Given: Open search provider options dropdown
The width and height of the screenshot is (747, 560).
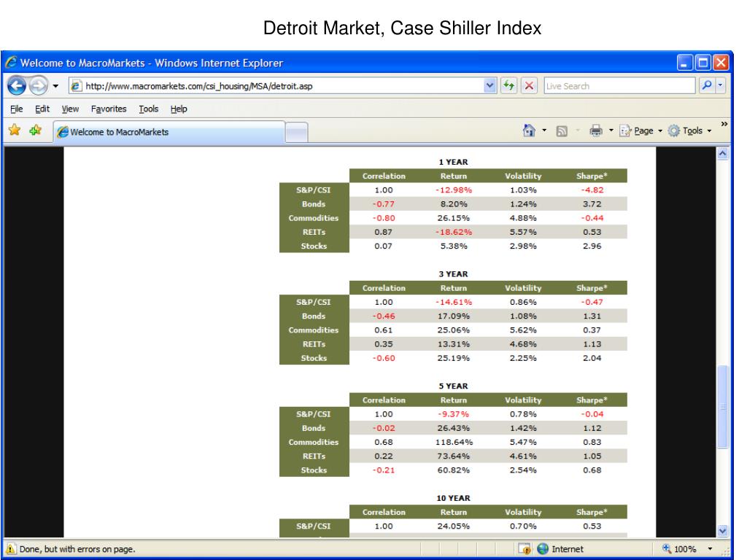Looking at the screenshot, I should tap(720, 86).
